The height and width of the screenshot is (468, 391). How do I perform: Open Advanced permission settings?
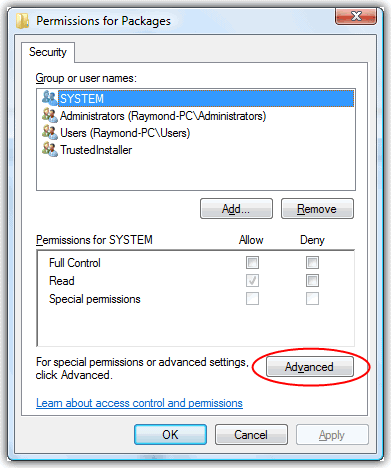(x=310, y=367)
